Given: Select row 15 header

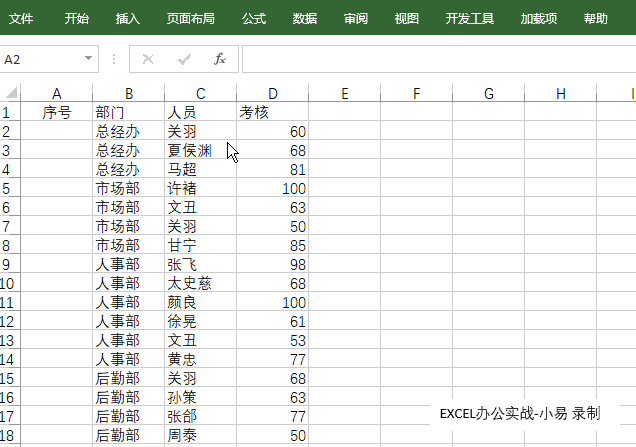Looking at the screenshot, I should [x=9, y=378].
